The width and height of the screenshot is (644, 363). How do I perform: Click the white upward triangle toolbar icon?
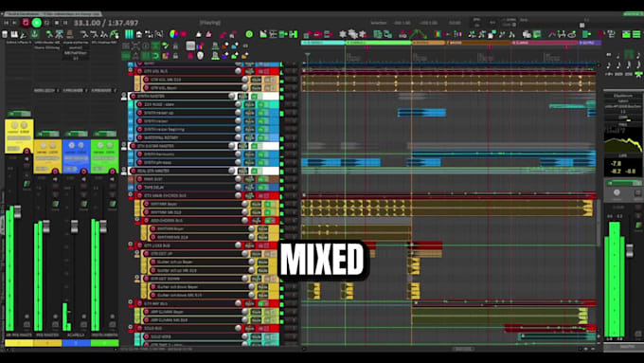coord(199,34)
